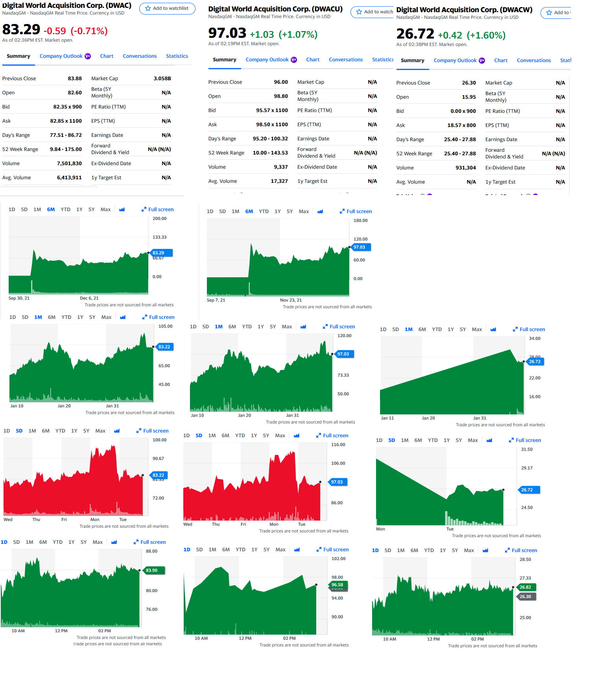Image resolution: width=616 pixels, height=685 pixels.
Task: Click the star icon in the DWACW Add button
Action: click(x=549, y=13)
